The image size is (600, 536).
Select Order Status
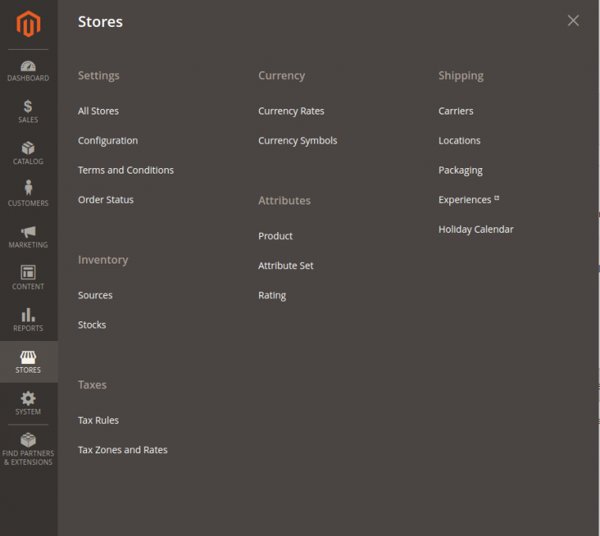(x=106, y=200)
